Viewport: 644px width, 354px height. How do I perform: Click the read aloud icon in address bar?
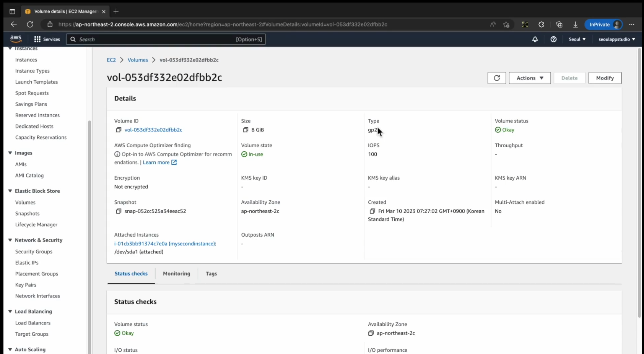[x=493, y=24]
